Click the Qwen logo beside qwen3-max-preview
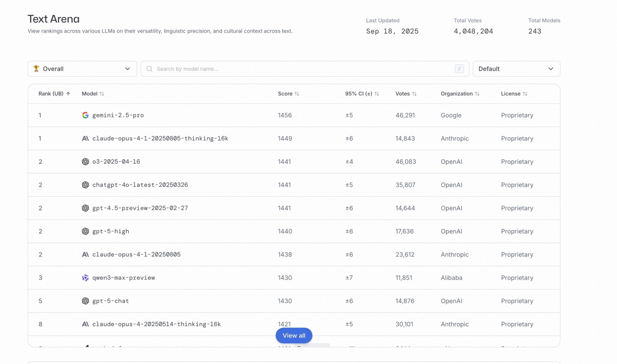617x364 pixels. (x=85, y=278)
